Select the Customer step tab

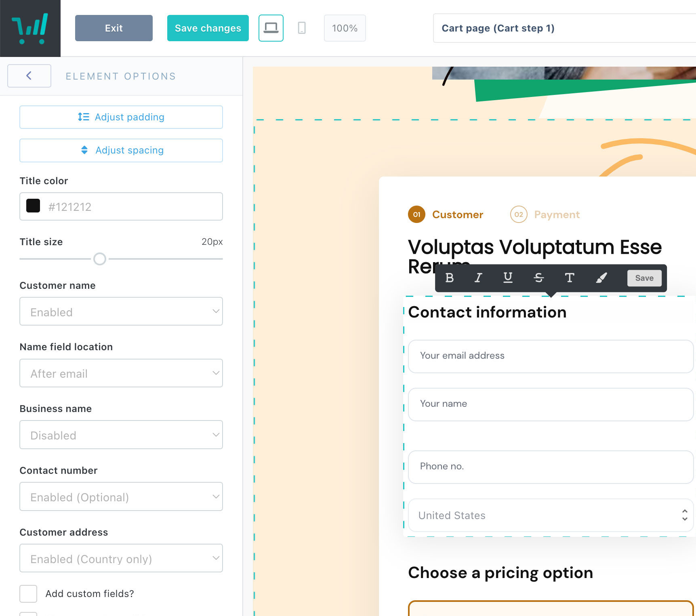[x=446, y=214]
